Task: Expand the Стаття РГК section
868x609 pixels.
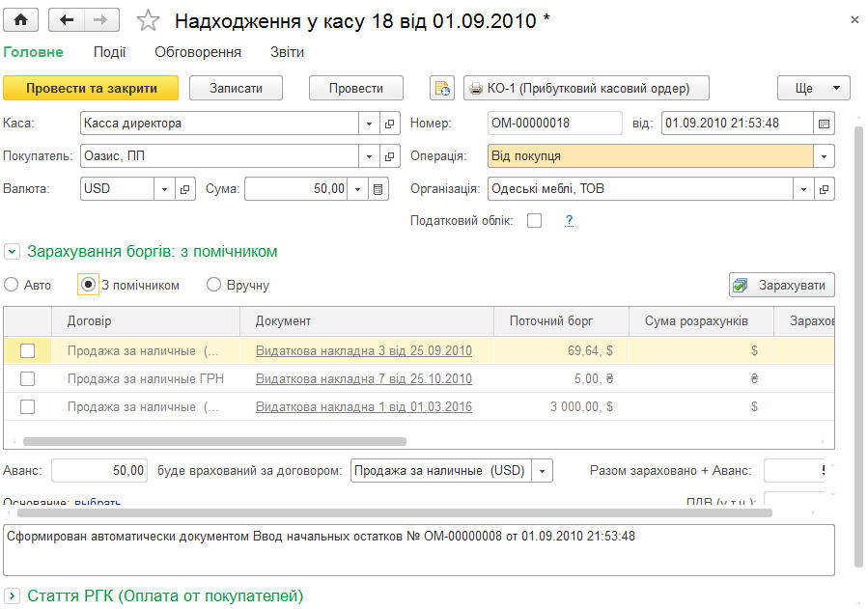Action: coord(12,596)
